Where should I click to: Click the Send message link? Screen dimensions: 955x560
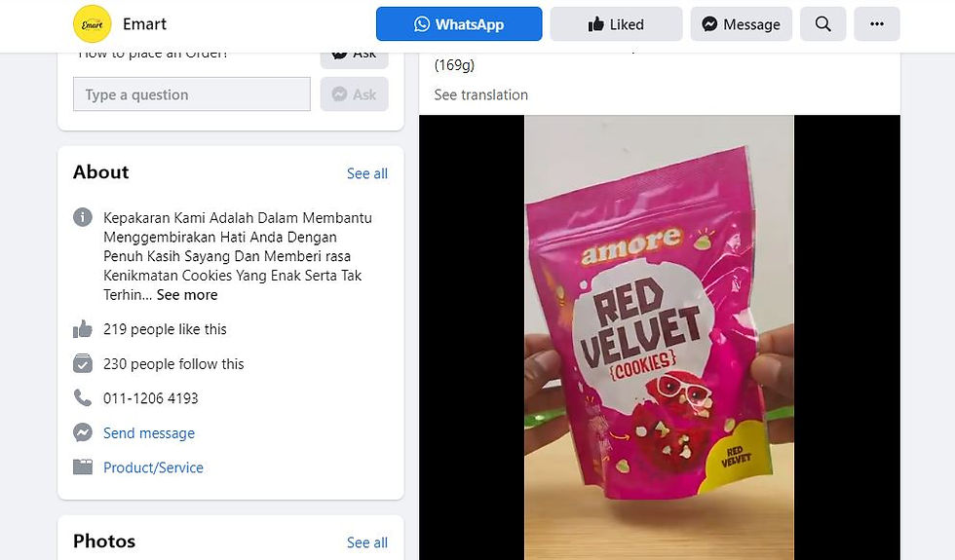(x=149, y=432)
